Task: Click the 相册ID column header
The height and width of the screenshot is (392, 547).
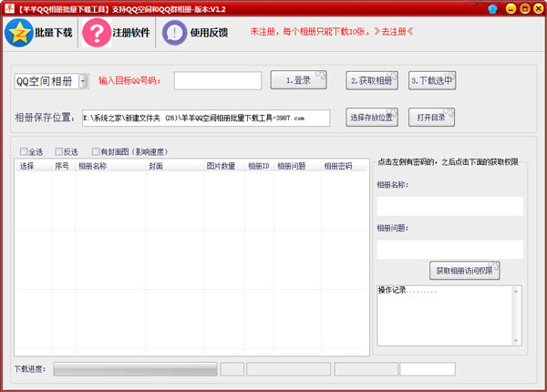Action: point(260,166)
